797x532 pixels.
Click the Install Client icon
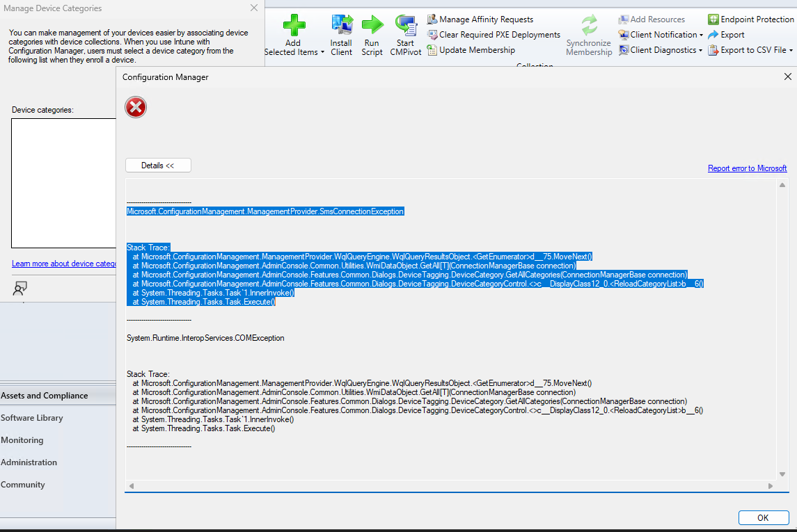pyautogui.click(x=342, y=25)
